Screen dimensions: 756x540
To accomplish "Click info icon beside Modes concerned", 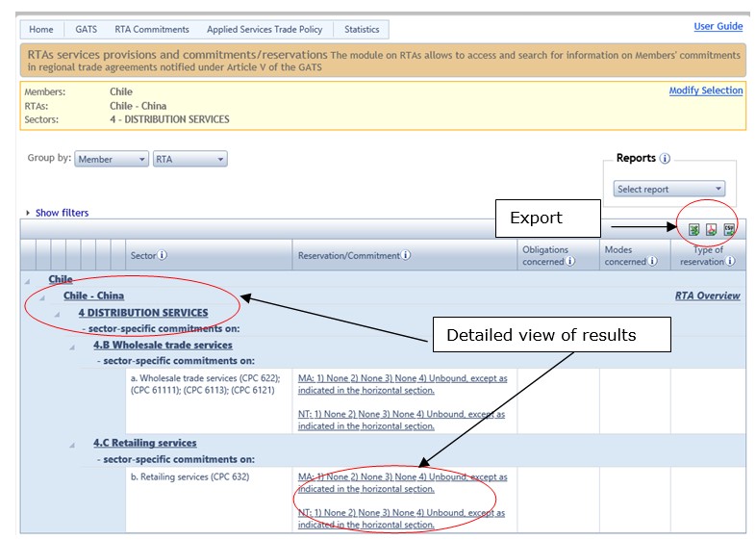I will click(x=652, y=261).
